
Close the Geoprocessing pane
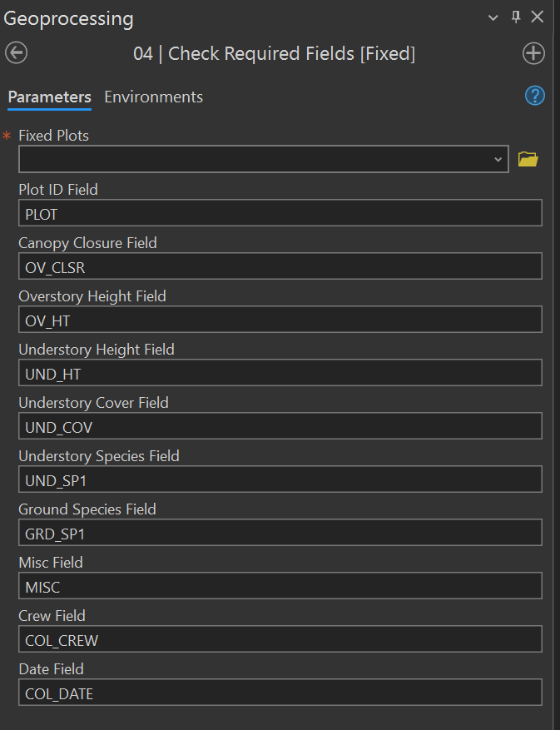(538, 17)
